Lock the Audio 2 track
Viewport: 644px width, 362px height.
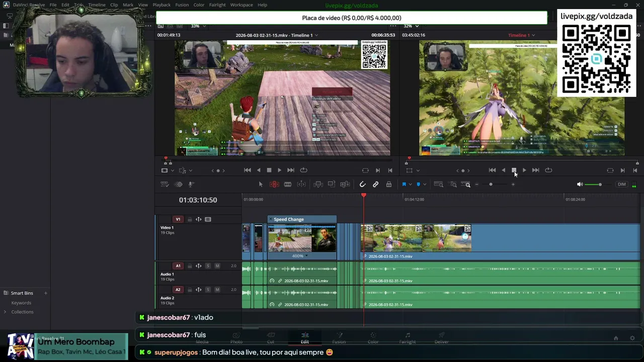(190, 290)
